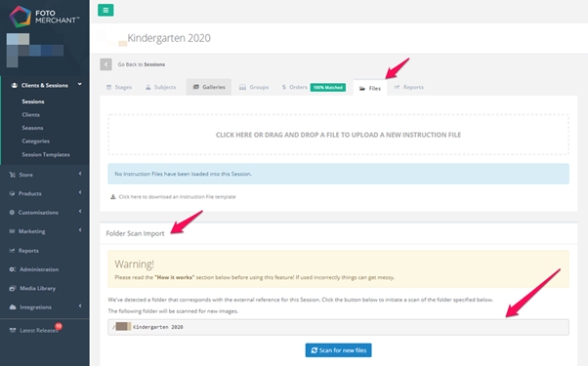Open the Orders tab
The width and height of the screenshot is (588, 366).
295,87
